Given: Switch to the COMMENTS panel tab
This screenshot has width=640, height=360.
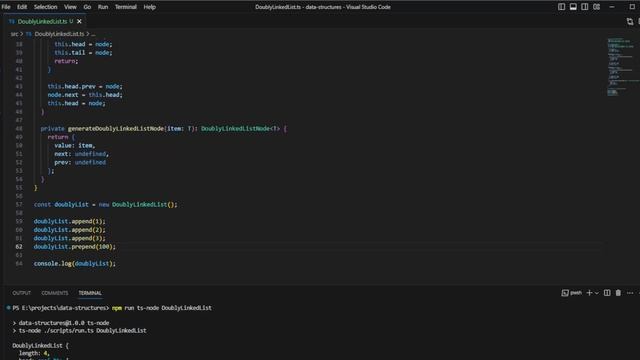Looking at the screenshot, I should 55,293.
